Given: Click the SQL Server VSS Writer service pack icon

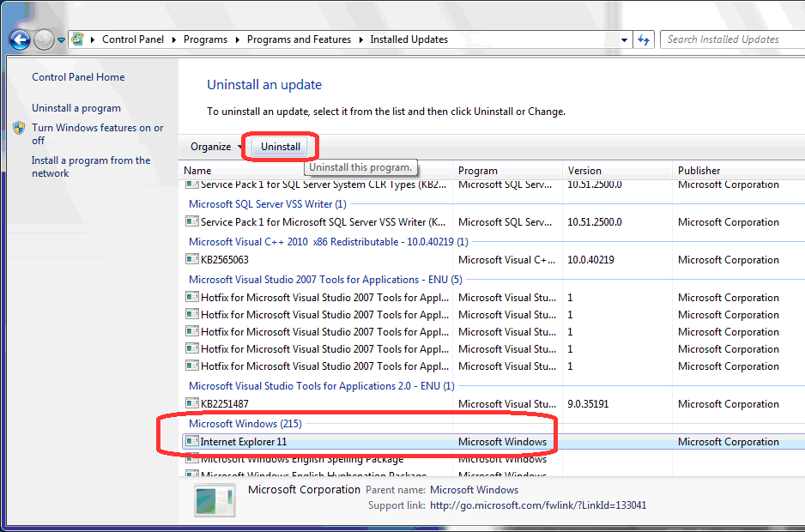Looking at the screenshot, I should (x=192, y=222).
